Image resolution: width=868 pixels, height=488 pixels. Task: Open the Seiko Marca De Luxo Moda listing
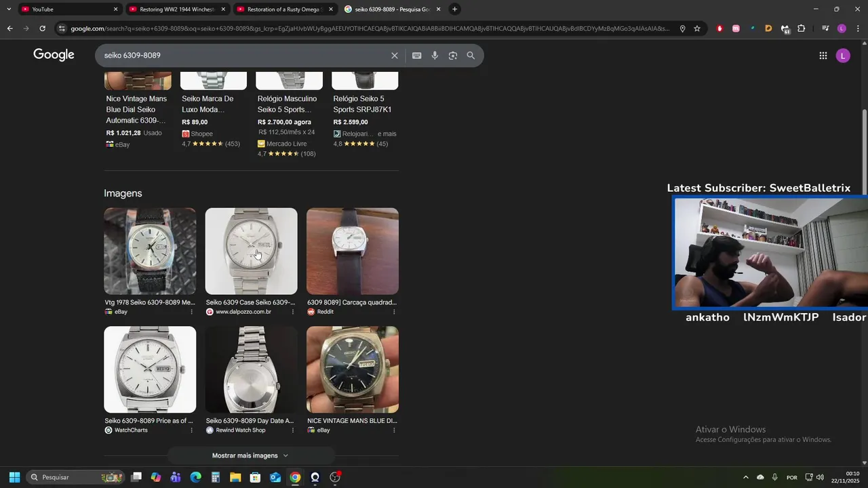[214, 110]
